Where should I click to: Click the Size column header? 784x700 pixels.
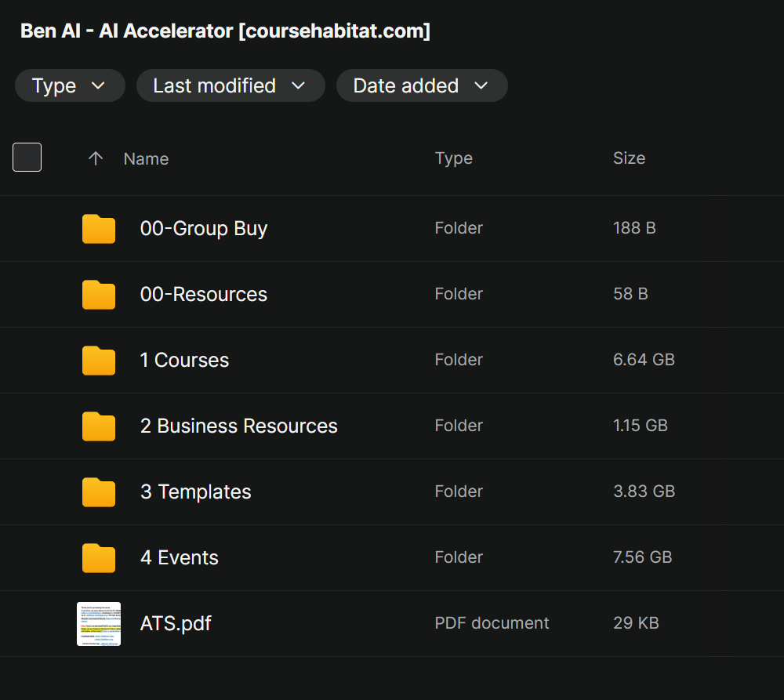tap(629, 158)
